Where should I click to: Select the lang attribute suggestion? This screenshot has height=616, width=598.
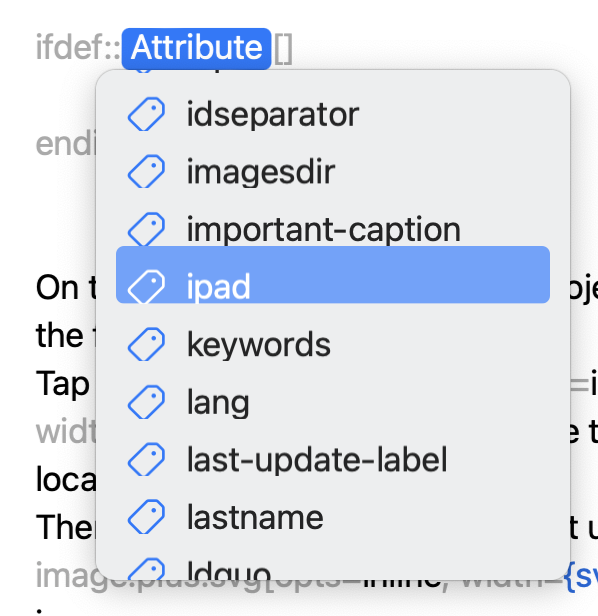point(333,402)
